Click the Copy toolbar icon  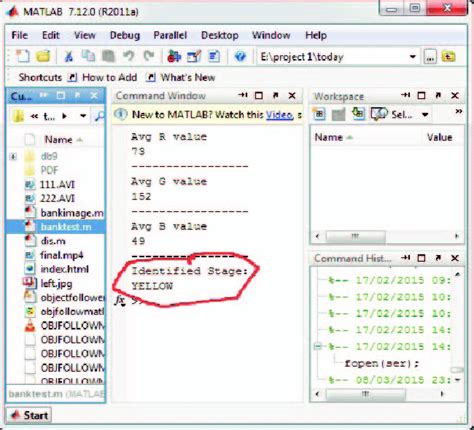point(88,56)
